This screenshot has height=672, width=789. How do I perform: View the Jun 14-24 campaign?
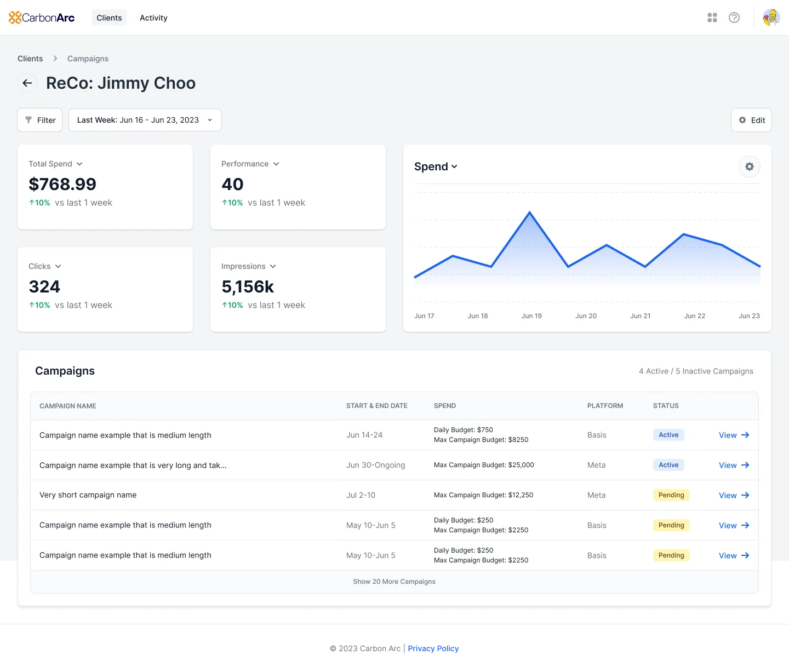tap(734, 435)
